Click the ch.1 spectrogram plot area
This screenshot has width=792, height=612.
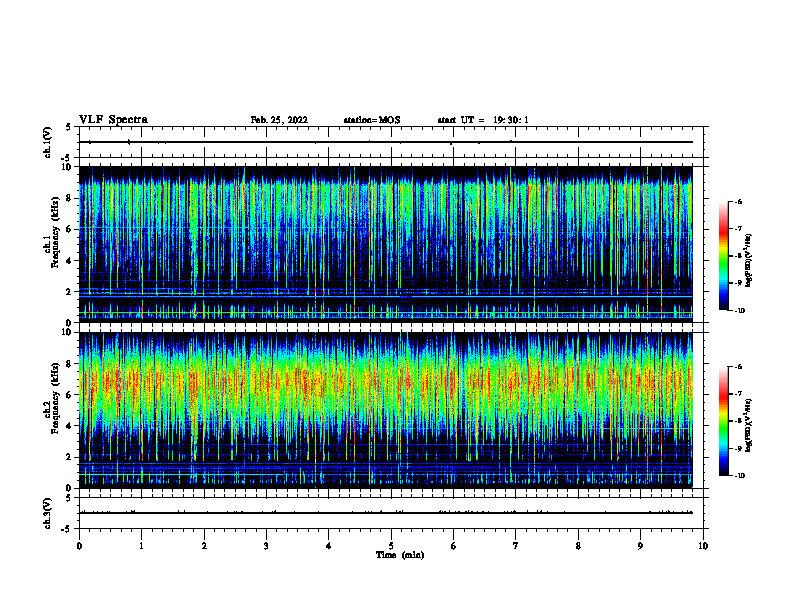[x=386, y=244]
